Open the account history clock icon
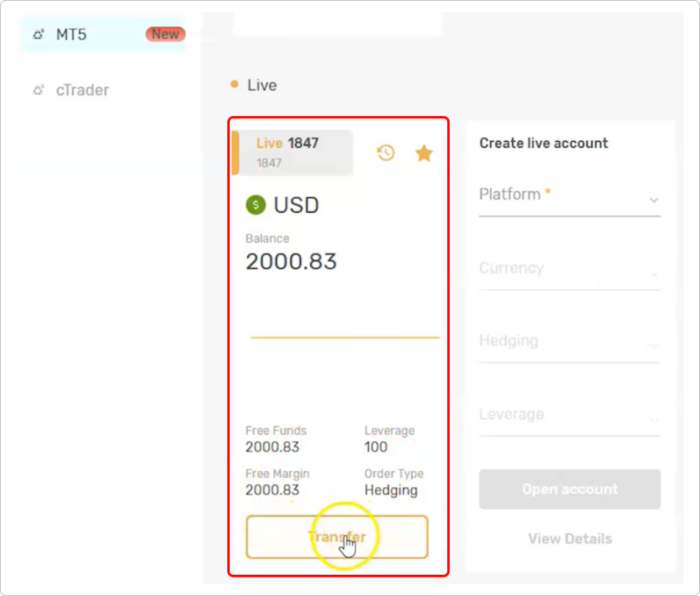Image resolution: width=700 pixels, height=596 pixels. [386, 153]
